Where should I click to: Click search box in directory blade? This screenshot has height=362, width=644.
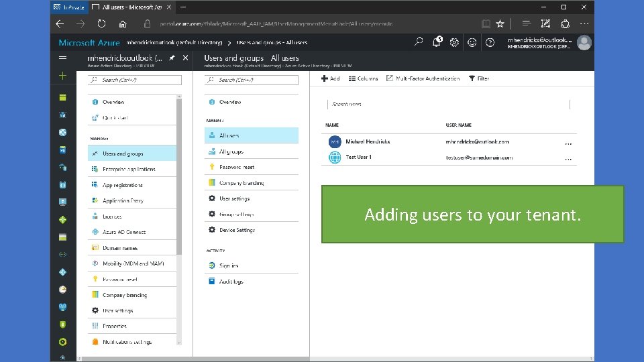tap(135, 80)
